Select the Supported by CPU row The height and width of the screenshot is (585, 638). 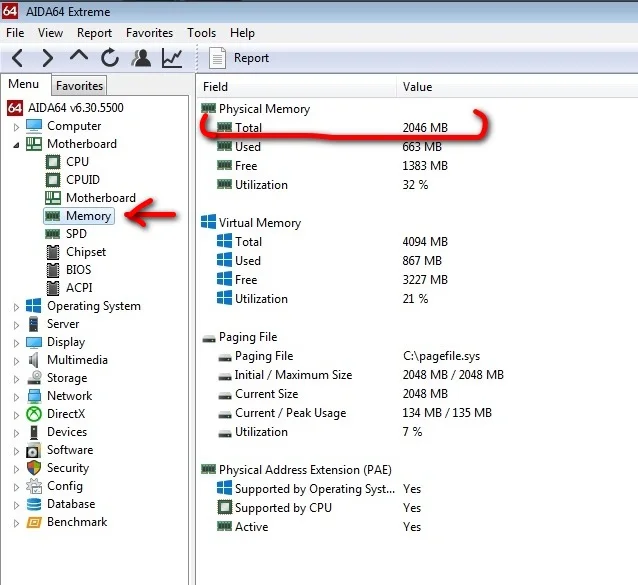tap(319, 508)
